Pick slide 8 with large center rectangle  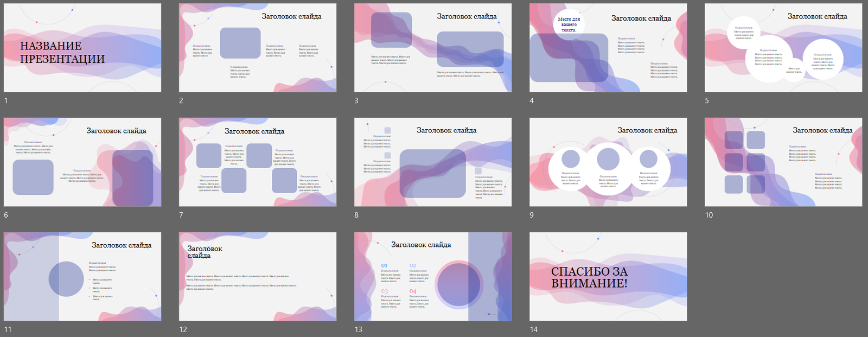click(x=433, y=162)
